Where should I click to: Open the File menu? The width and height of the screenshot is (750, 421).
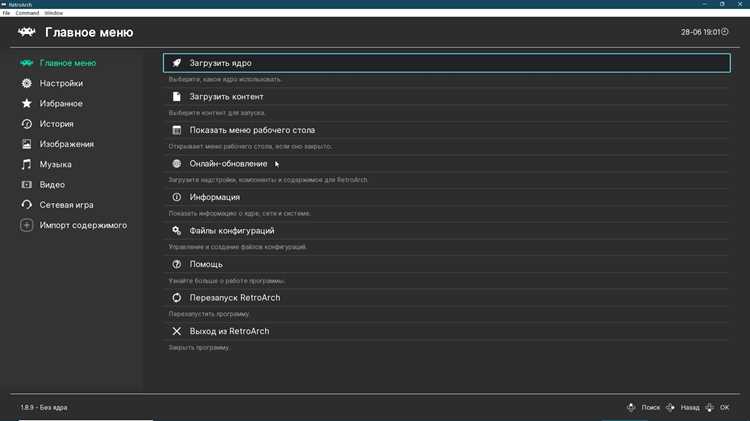click(6, 13)
